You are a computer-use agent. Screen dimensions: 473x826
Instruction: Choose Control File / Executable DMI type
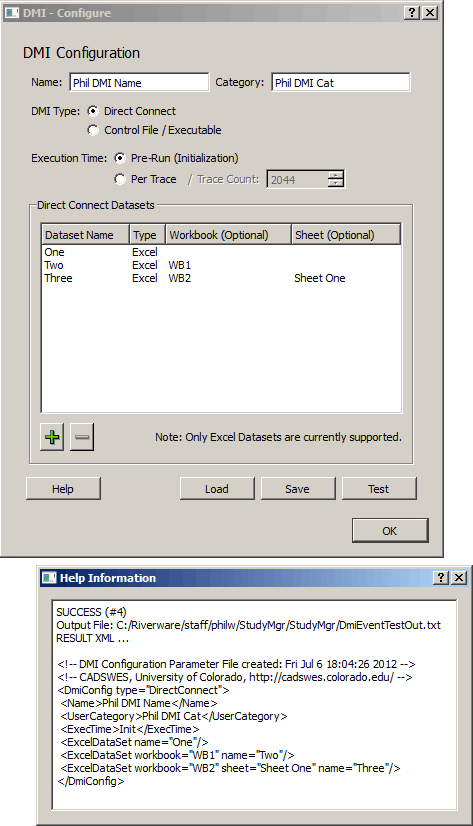[93, 130]
